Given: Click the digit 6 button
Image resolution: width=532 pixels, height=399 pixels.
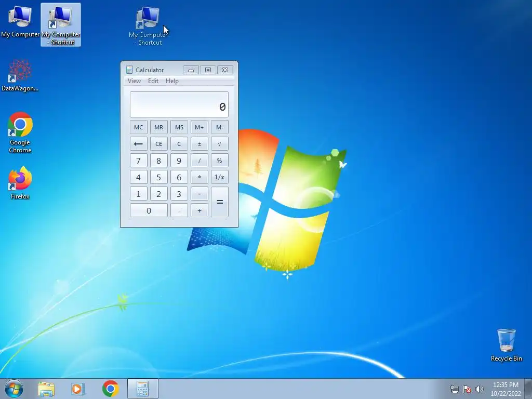Looking at the screenshot, I should [179, 177].
